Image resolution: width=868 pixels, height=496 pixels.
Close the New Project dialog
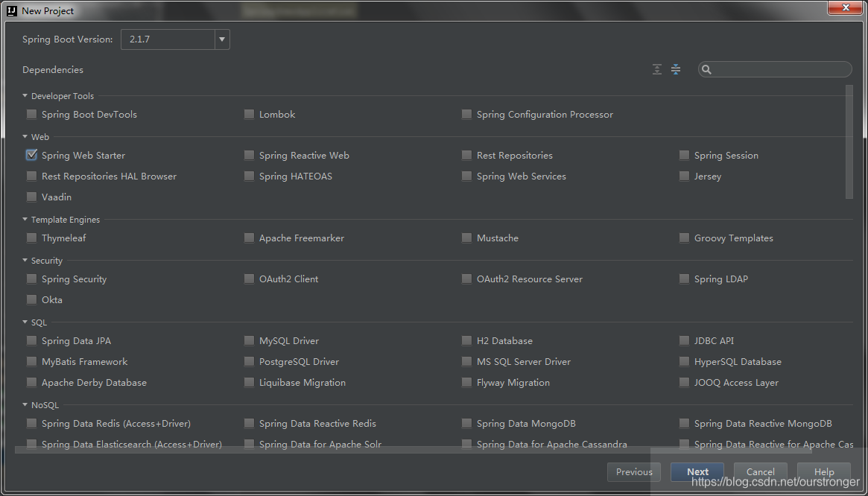846,7
